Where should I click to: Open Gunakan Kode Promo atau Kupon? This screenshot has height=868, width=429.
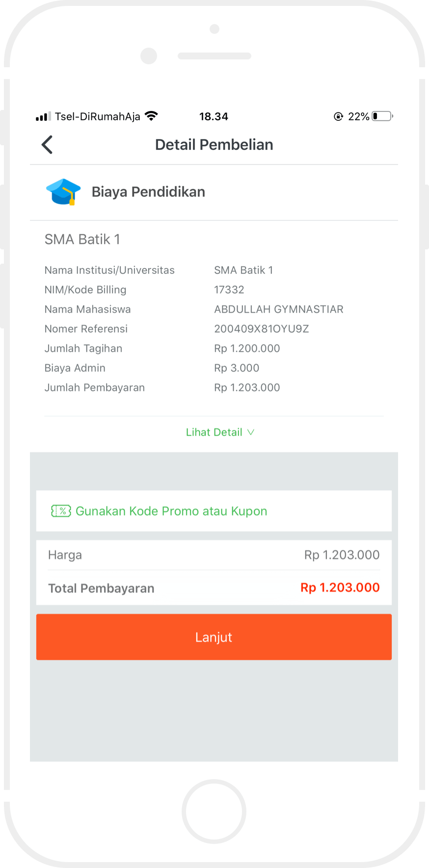pos(171,511)
